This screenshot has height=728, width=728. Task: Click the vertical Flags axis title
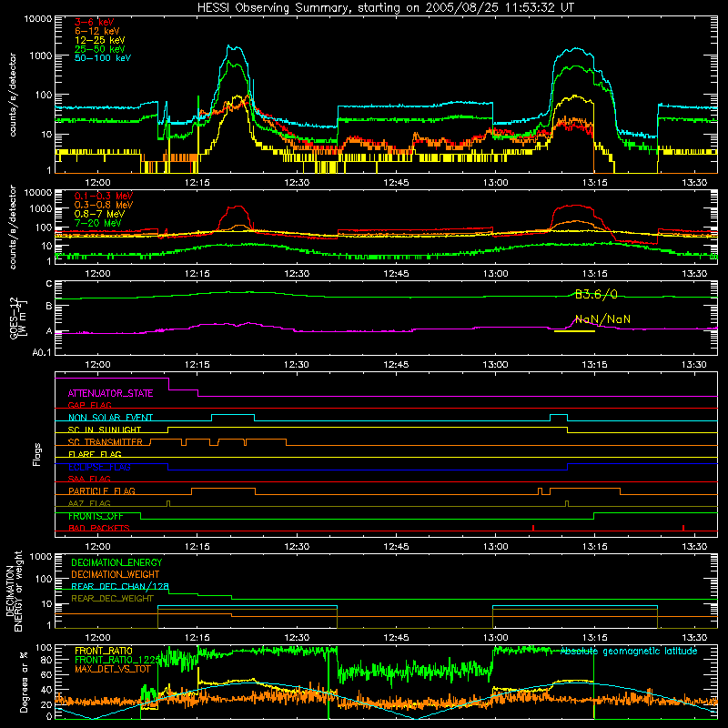point(36,454)
